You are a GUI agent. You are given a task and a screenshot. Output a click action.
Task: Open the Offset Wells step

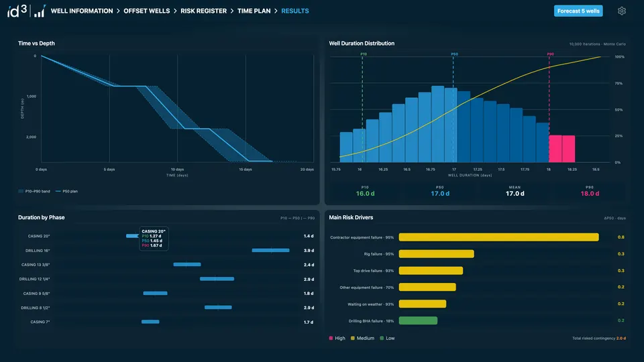click(147, 11)
